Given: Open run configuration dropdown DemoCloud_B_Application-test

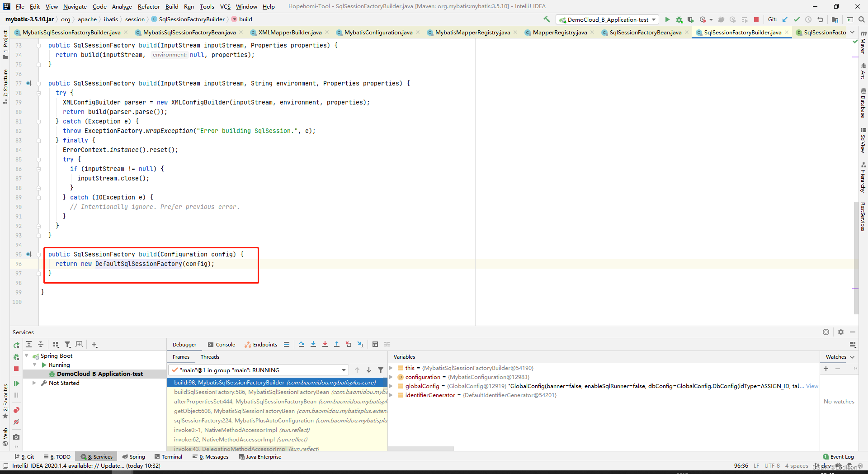Looking at the screenshot, I should (607, 19).
